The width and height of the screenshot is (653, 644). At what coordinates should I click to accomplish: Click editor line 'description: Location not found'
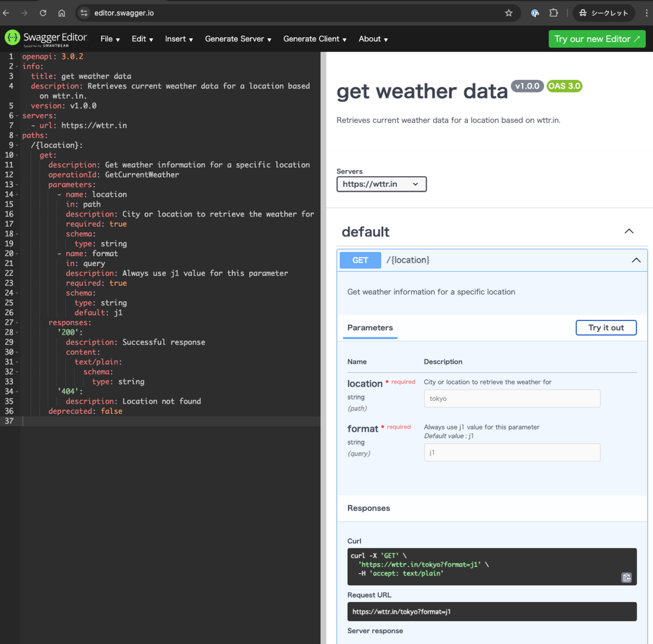(x=133, y=401)
